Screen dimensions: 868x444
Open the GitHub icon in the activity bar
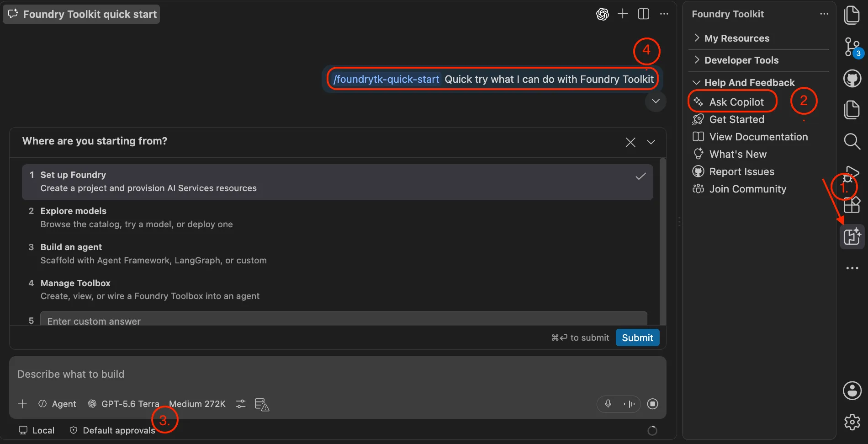pyautogui.click(x=852, y=79)
